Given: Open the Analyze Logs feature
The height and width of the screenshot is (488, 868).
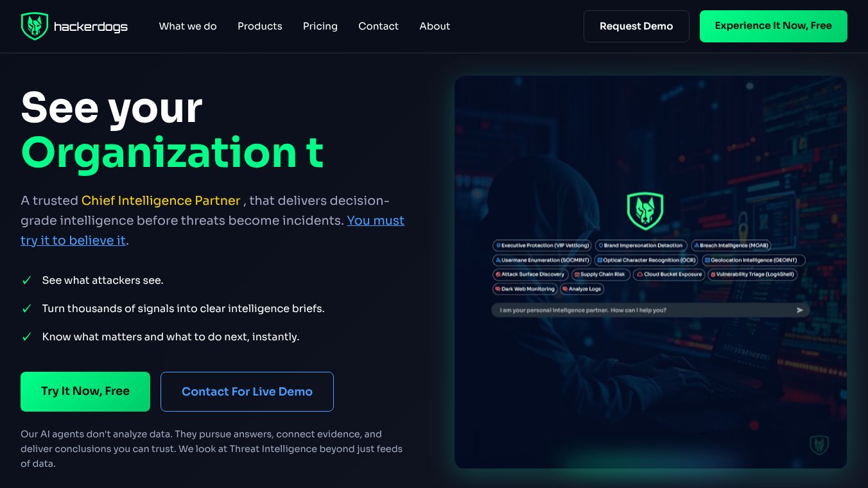Looking at the screenshot, I should [582, 289].
